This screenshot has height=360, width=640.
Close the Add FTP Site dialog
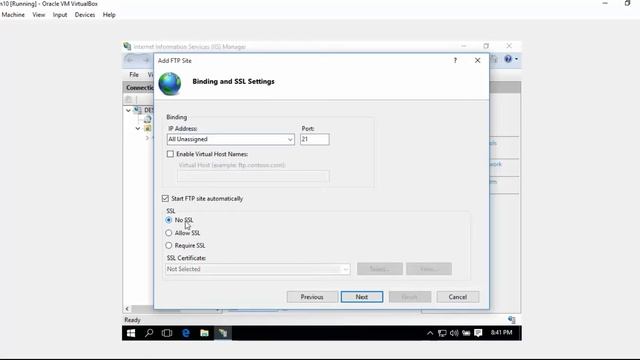(478, 60)
